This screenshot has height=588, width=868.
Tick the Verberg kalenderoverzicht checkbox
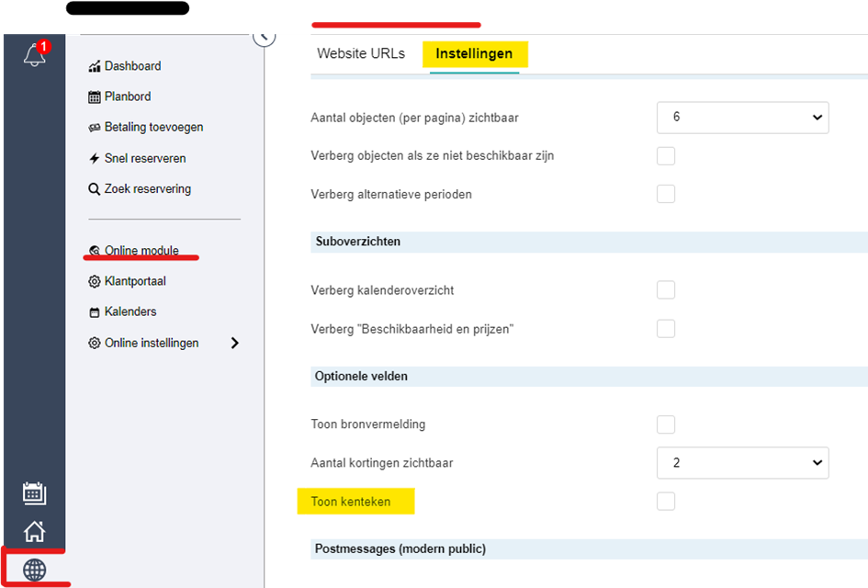pyautogui.click(x=665, y=289)
